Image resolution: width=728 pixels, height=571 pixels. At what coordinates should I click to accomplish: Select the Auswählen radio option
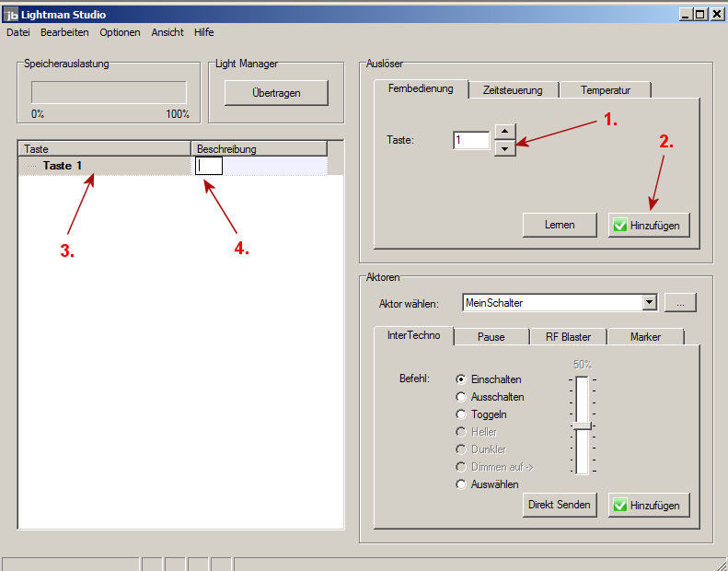click(x=461, y=484)
